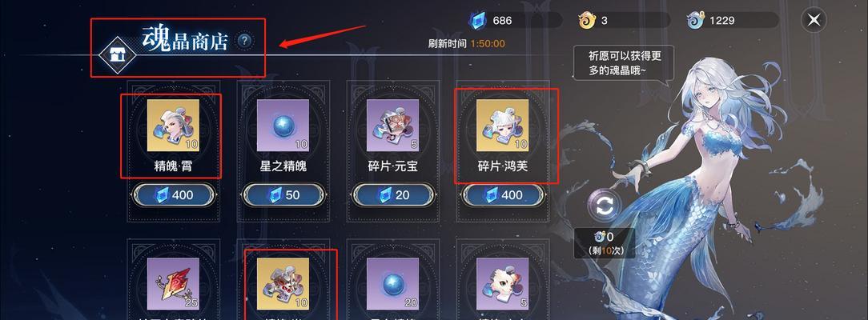Click the shop house icon beside 魂晶商店
This screenshot has width=868, height=320.
tap(117, 54)
